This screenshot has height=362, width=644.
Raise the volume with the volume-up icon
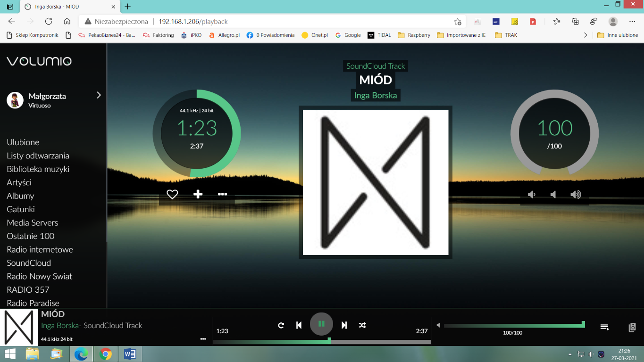[x=576, y=195]
